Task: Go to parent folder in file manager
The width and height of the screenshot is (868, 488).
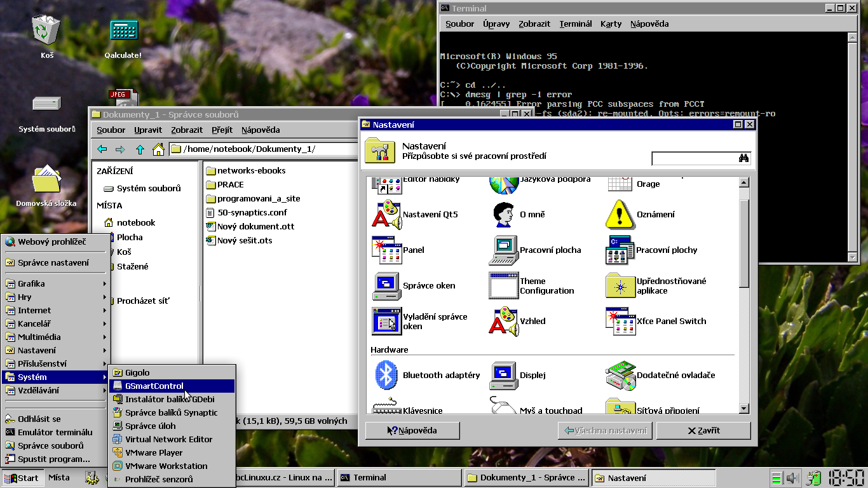Action: (140, 149)
